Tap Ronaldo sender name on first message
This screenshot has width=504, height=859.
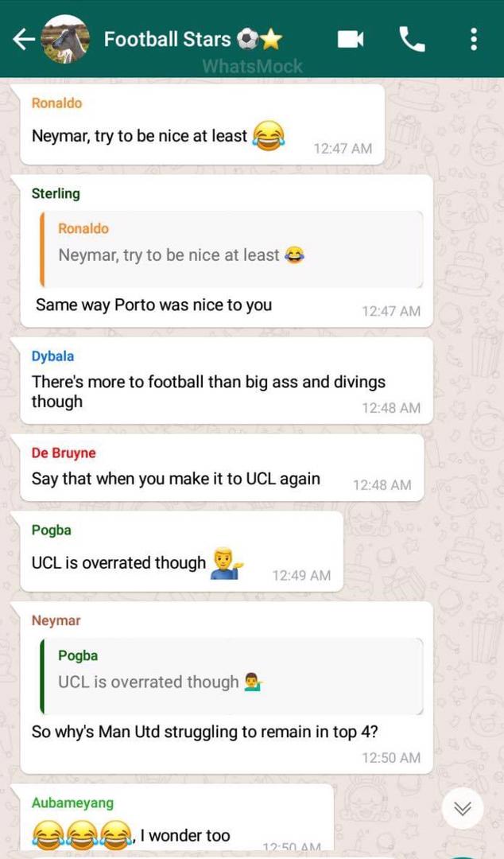pos(56,103)
